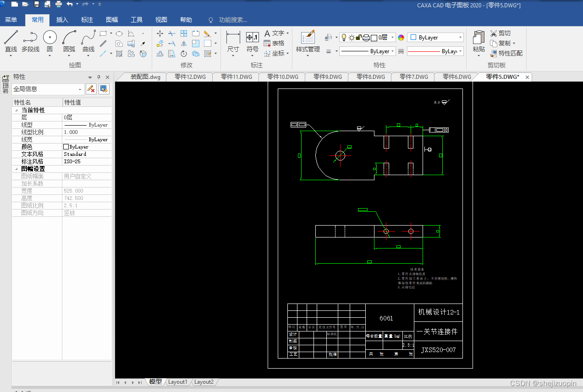This screenshot has width=583, height=392.
Task: Click the Undo arrow in quick access toolbar
Action: point(70,5)
